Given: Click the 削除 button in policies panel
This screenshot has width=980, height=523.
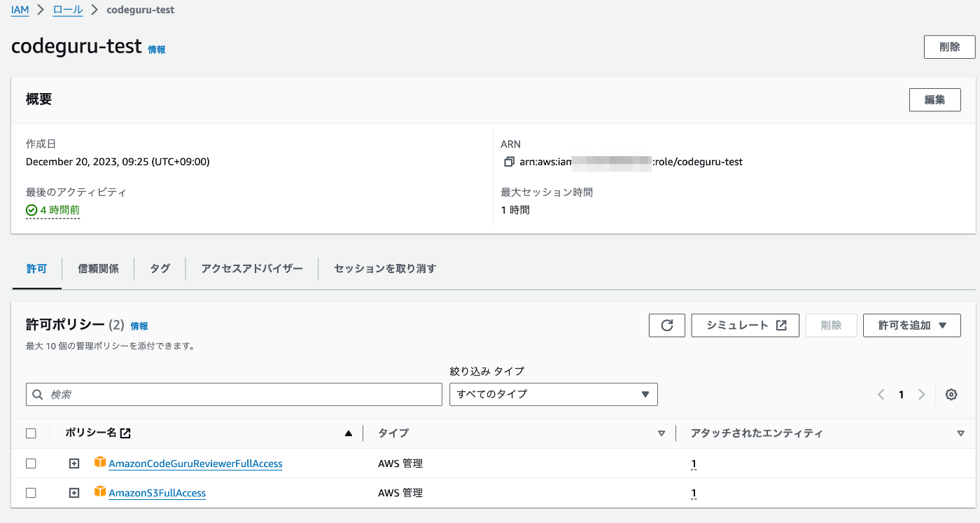Looking at the screenshot, I should point(832,326).
